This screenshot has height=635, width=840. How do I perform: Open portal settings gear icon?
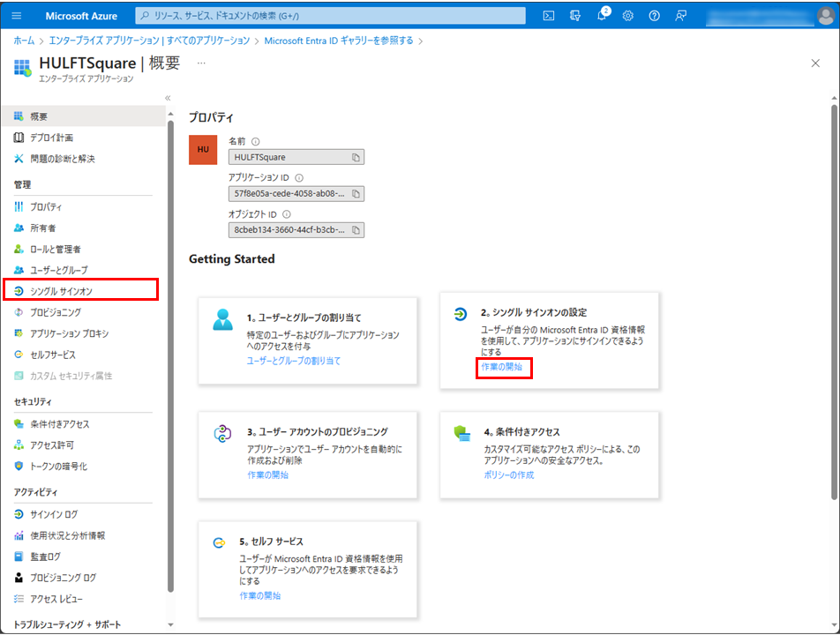click(628, 16)
